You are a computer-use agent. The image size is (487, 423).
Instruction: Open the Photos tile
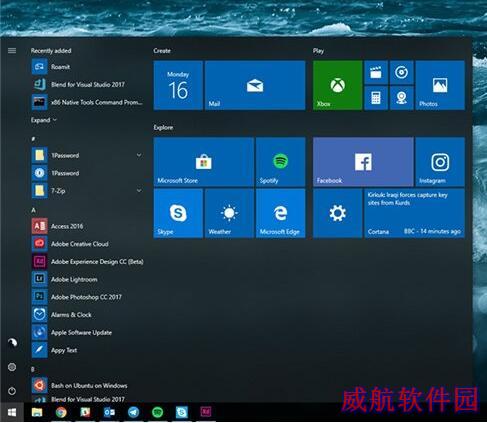pos(440,85)
